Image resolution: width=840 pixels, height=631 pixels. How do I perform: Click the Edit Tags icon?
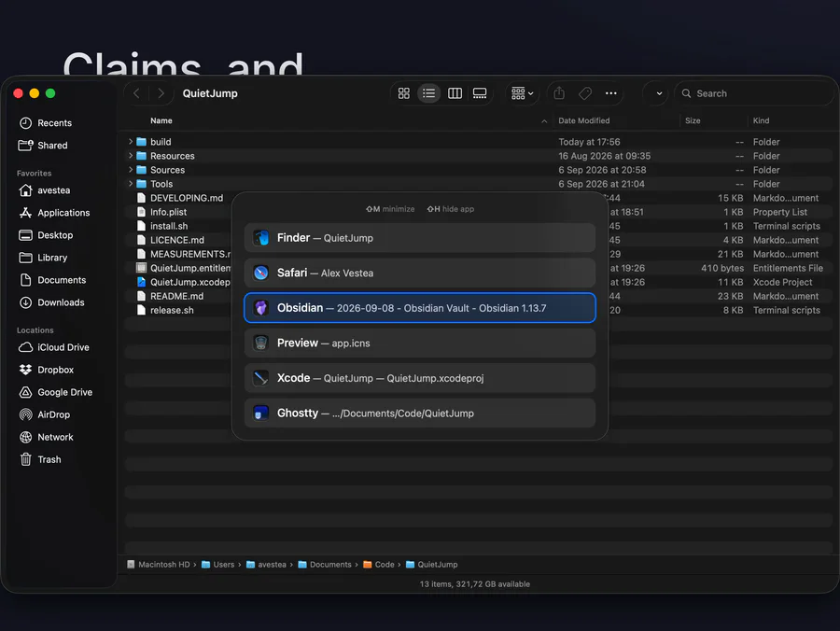tap(585, 93)
